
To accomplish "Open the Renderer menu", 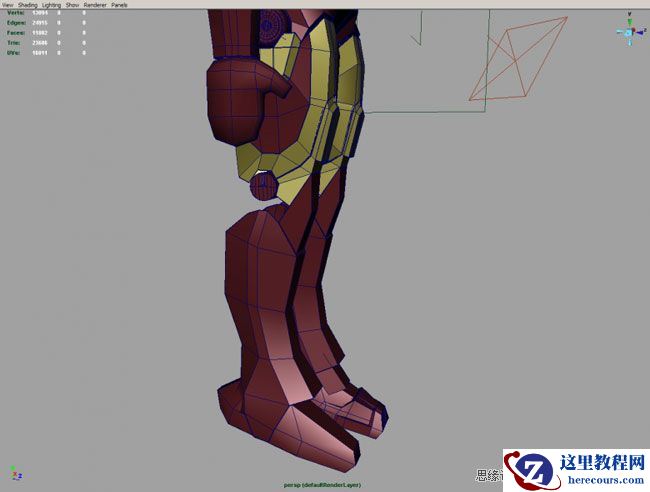I will (95, 5).
